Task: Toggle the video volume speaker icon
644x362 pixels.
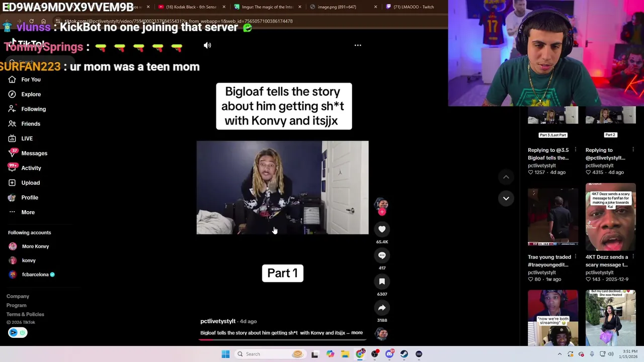Action: (x=207, y=45)
